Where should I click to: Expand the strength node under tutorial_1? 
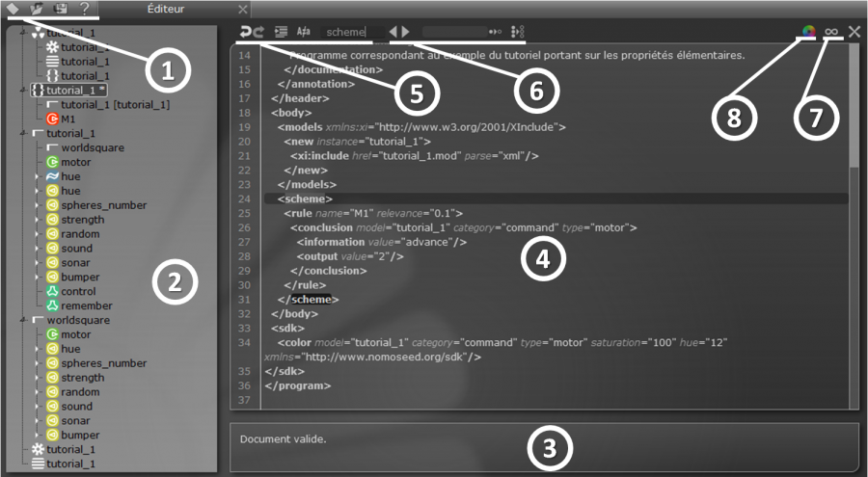tap(37, 220)
